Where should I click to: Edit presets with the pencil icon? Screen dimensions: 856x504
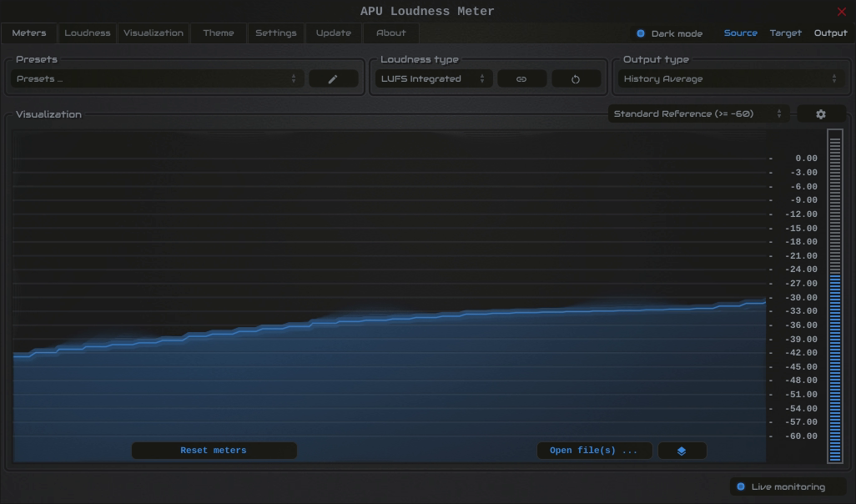[x=333, y=78]
